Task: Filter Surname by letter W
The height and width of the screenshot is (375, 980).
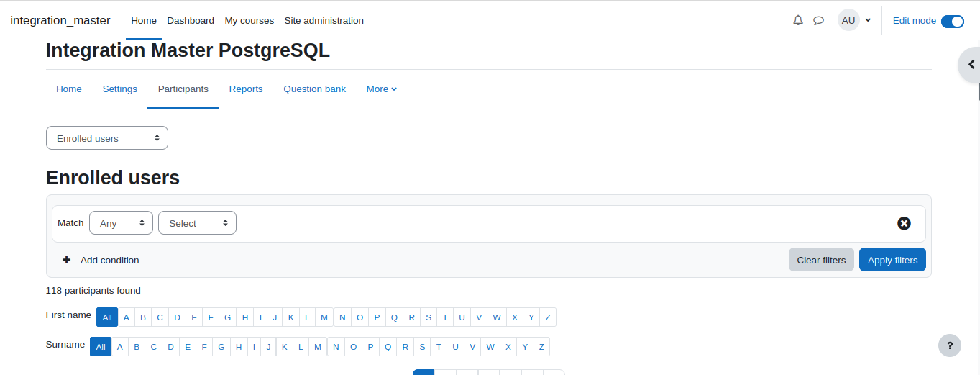Action: pyautogui.click(x=490, y=347)
